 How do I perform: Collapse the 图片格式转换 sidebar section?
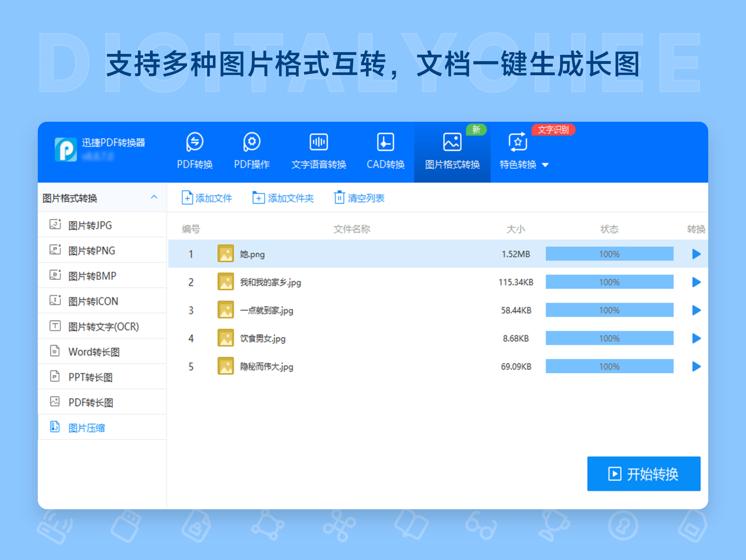(x=155, y=197)
